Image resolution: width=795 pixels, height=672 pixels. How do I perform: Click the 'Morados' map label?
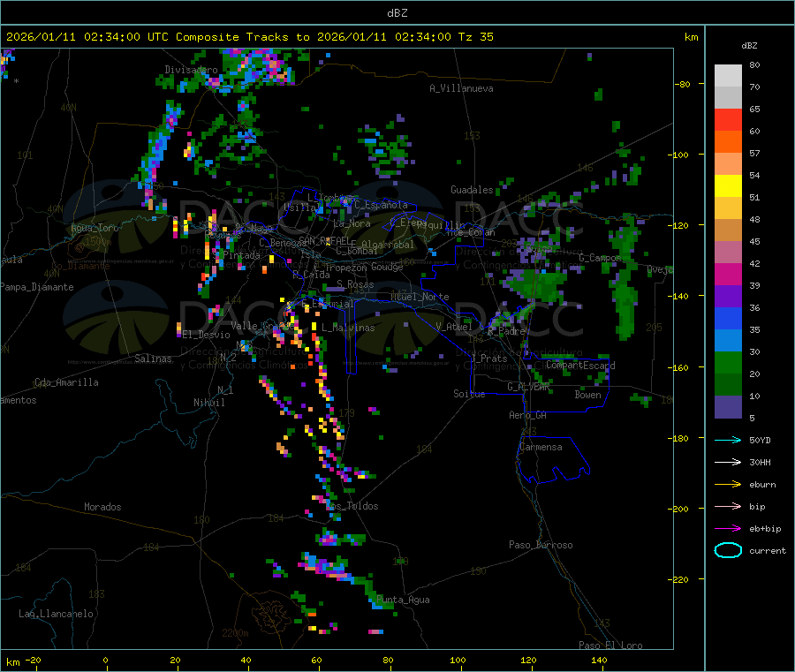coord(102,507)
